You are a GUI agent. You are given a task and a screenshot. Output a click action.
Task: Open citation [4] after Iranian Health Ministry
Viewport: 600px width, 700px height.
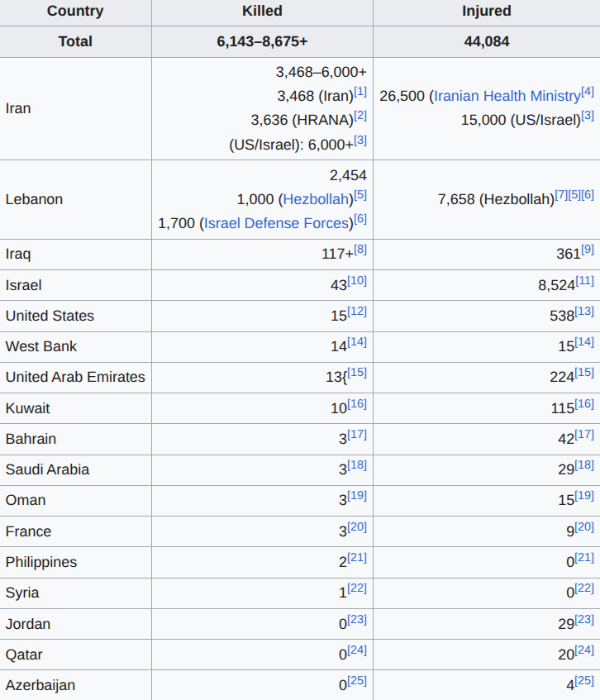[x=588, y=92]
